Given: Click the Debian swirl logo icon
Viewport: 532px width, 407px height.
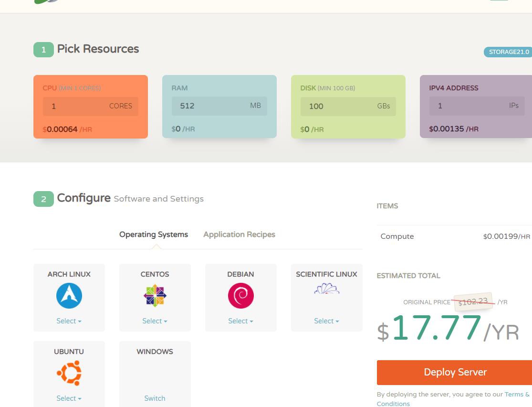Looking at the screenshot, I should tap(241, 296).
